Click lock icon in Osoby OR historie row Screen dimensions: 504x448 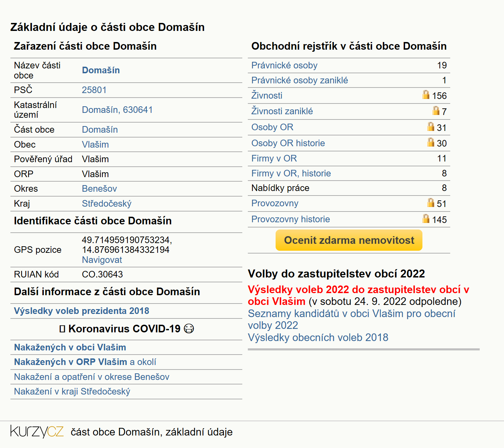(431, 142)
